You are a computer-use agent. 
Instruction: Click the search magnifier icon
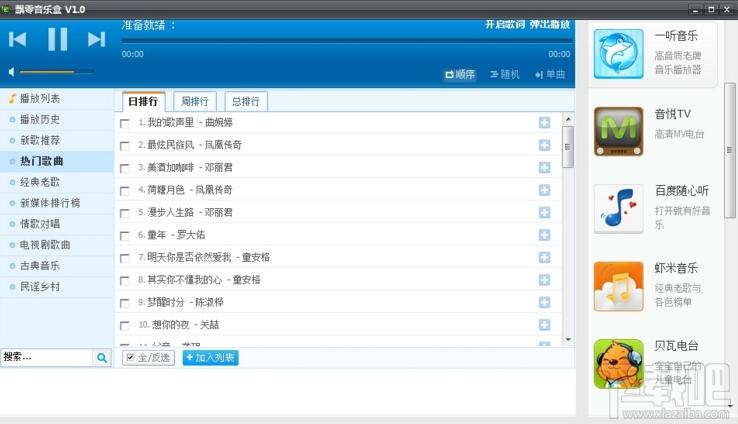(x=102, y=358)
